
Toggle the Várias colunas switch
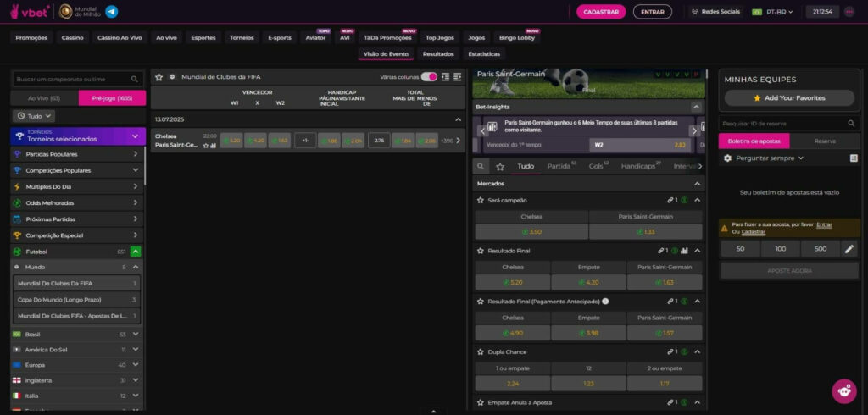(x=429, y=77)
